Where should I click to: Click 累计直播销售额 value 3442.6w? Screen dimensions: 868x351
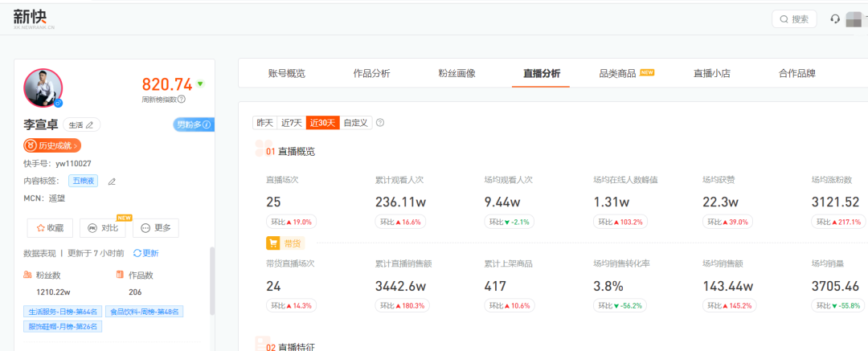coord(400,286)
